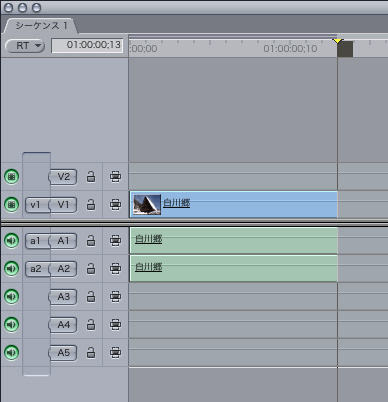The height and width of the screenshot is (402, 388).
Task: Lock the V2 video track
Action: coord(91,176)
